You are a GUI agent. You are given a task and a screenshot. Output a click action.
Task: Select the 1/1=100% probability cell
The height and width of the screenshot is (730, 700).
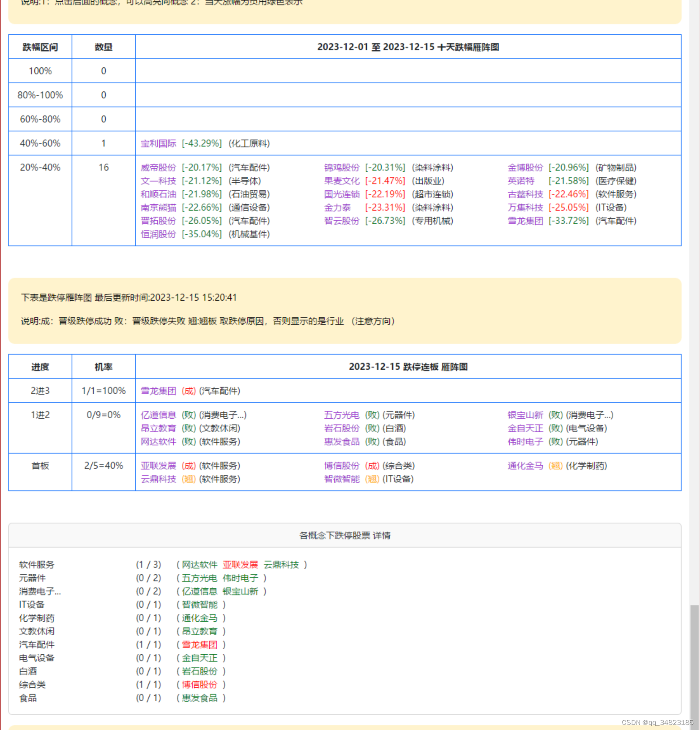coord(104,391)
